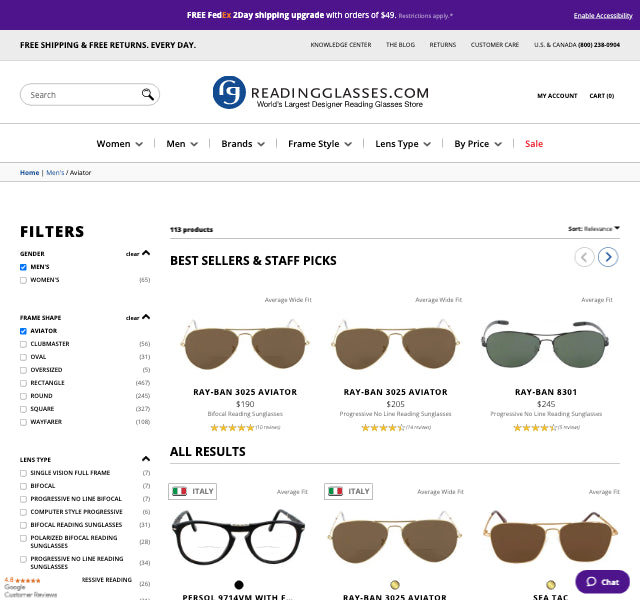This screenshot has height=600, width=640.
Task: Open the Men menu
Action: pyautogui.click(x=182, y=144)
